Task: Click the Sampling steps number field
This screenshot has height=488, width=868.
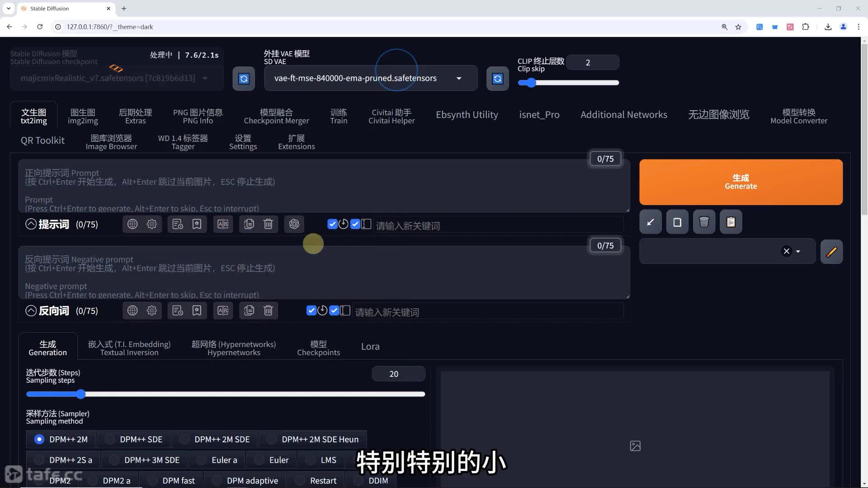Action: 398,374
